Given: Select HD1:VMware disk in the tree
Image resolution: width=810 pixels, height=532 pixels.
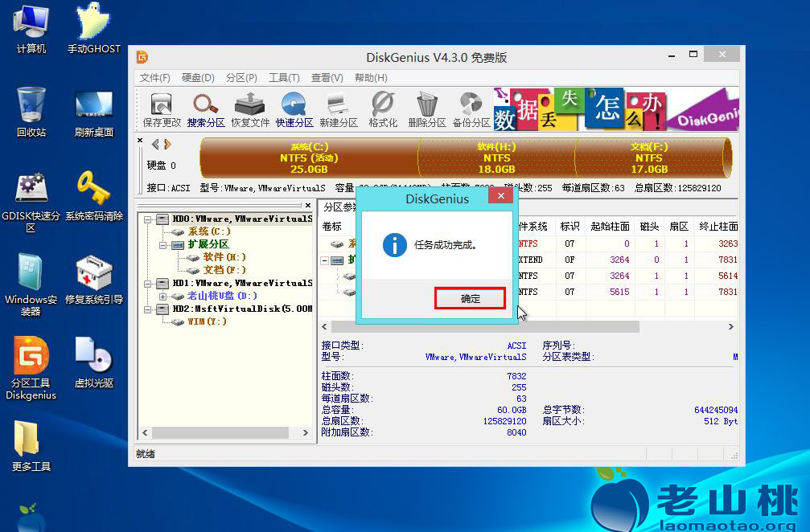Looking at the screenshot, I should tap(242, 284).
